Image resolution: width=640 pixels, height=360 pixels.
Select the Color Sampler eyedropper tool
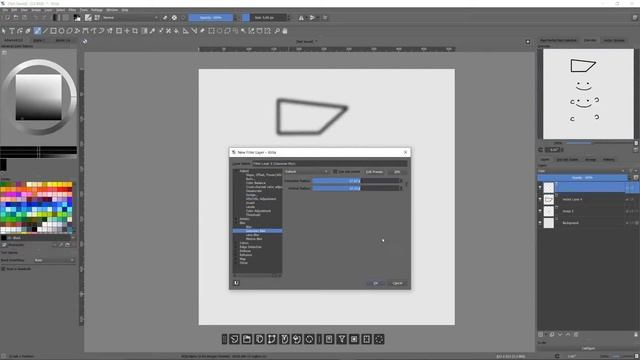pyautogui.click(x=152, y=31)
